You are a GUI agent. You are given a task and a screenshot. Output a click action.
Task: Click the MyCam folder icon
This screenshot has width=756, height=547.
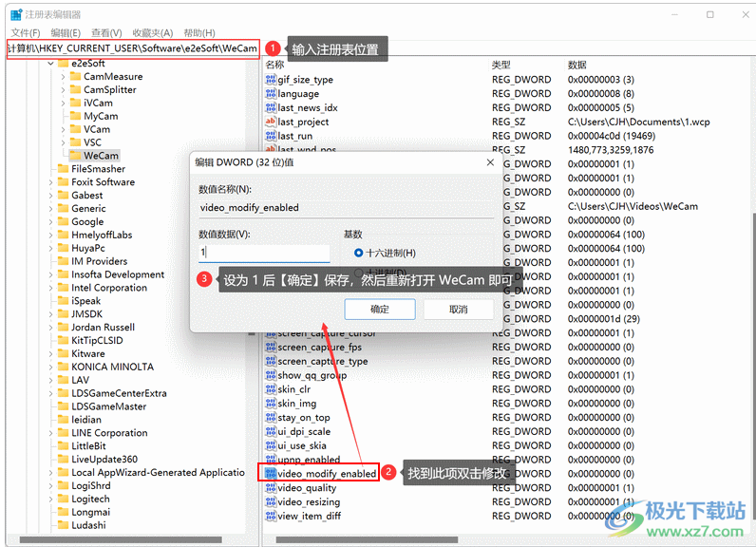pyautogui.click(x=75, y=116)
